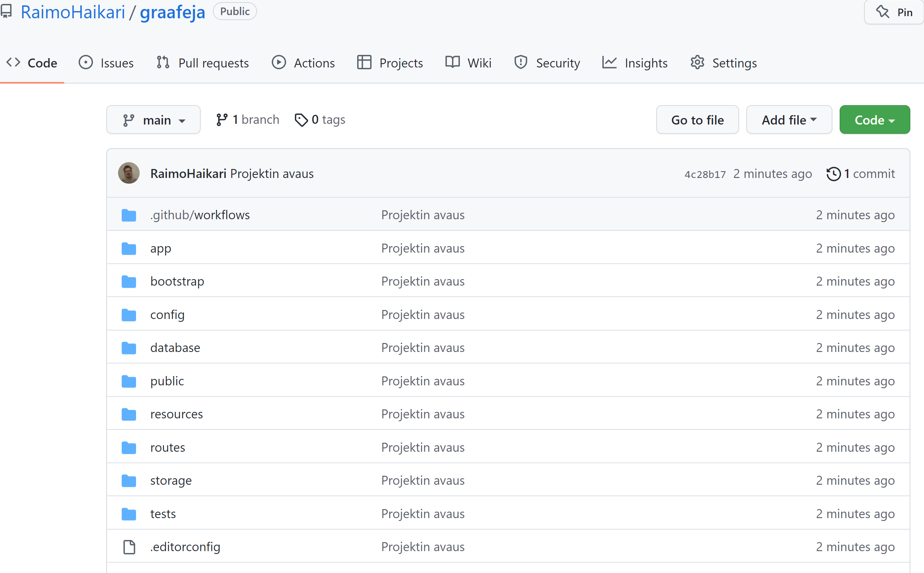Open the tests folder
Image resolution: width=924 pixels, height=573 pixels.
tap(163, 513)
